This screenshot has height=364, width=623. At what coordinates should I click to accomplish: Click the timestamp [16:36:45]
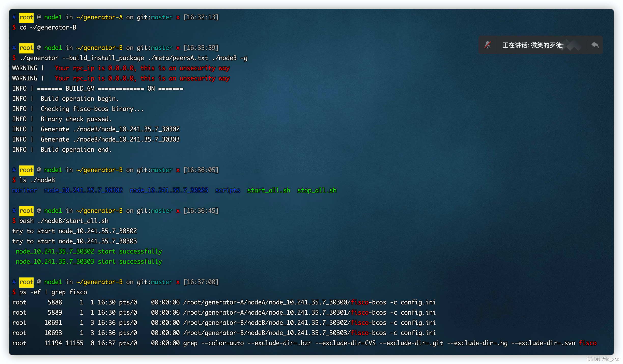pos(201,211)
